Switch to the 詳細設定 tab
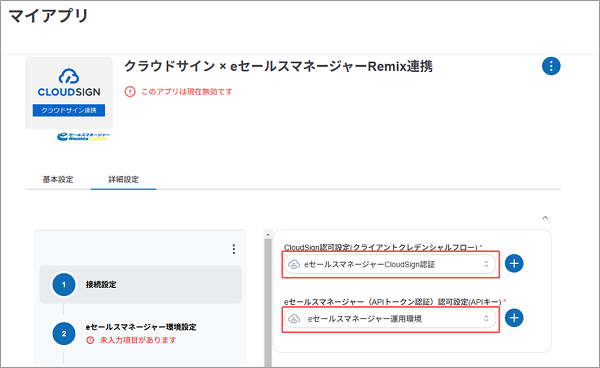This screenshot has height=368, width=600. coord(123,179)
